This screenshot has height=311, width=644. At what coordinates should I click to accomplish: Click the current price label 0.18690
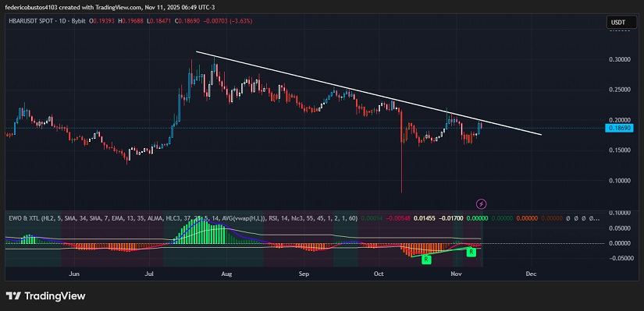coord(619,129)
